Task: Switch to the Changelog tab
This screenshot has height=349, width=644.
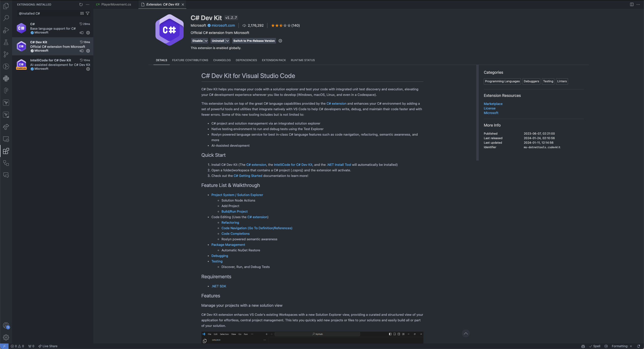Action: pyautogui.click(x=222, y=60)
